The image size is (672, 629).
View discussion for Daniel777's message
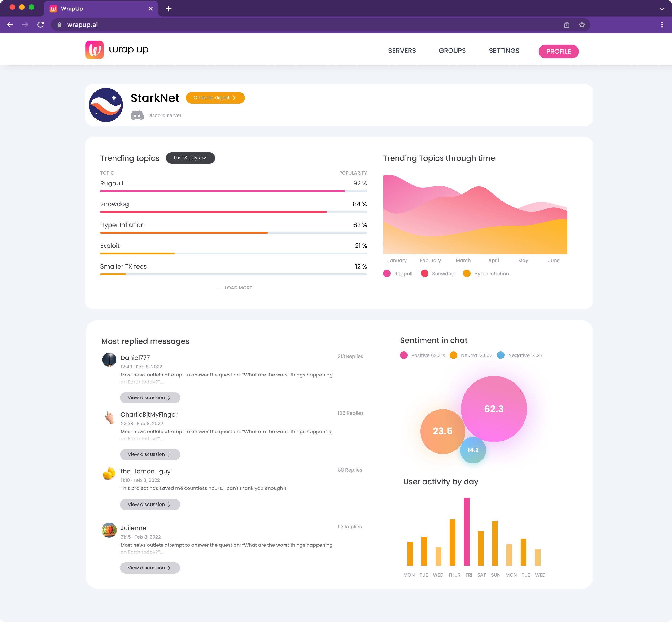coord(150,397)
